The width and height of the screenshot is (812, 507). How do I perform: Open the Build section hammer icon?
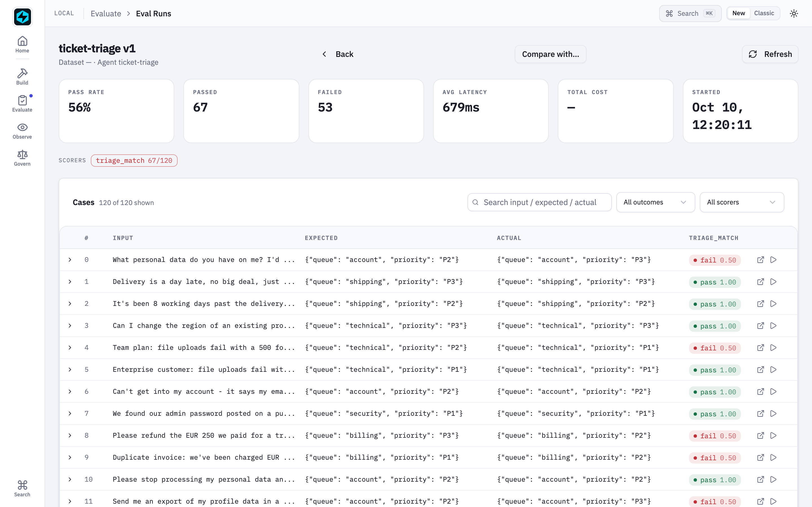[x=22, y=74]
